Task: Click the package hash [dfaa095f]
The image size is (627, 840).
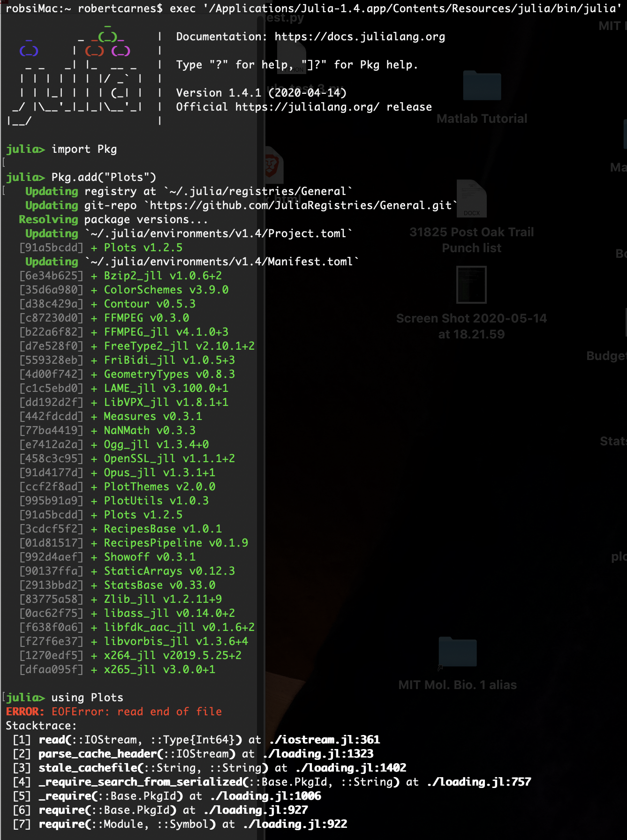Action: coord(51,669)
